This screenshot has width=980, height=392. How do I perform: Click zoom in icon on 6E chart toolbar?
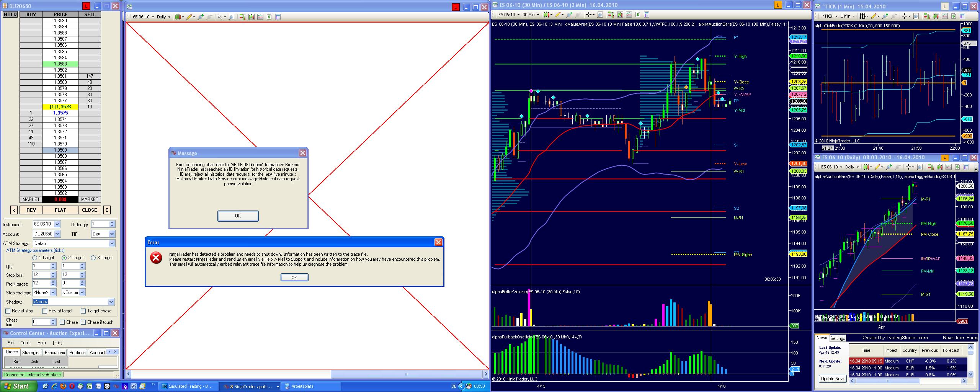click(x=200, y=17)
